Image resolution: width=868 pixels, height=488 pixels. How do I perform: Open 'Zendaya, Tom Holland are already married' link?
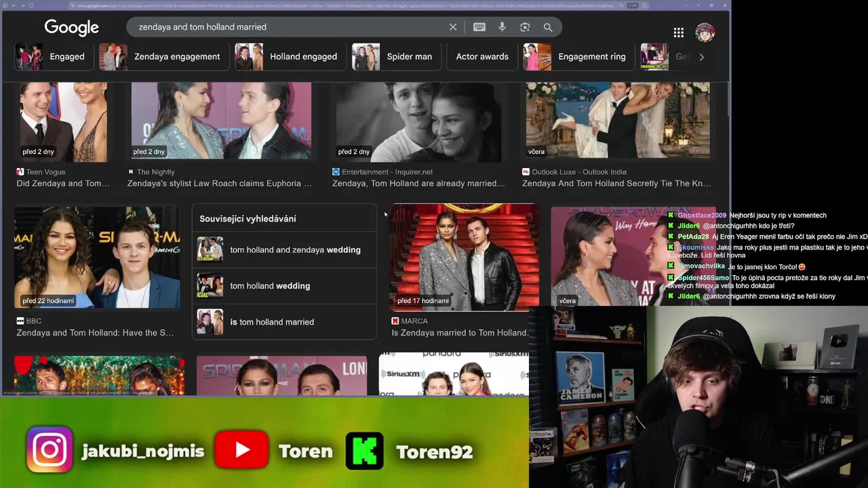[418, 184]
